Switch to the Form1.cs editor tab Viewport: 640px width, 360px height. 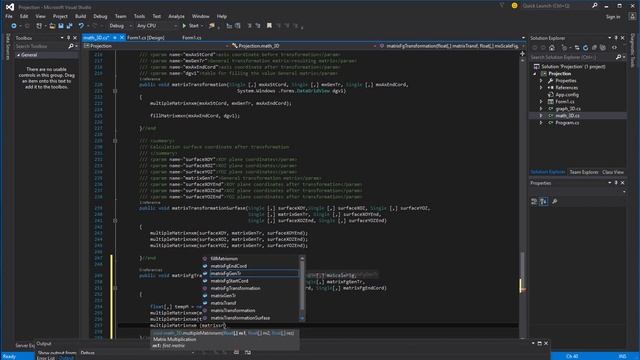click(x=191, y=38)
